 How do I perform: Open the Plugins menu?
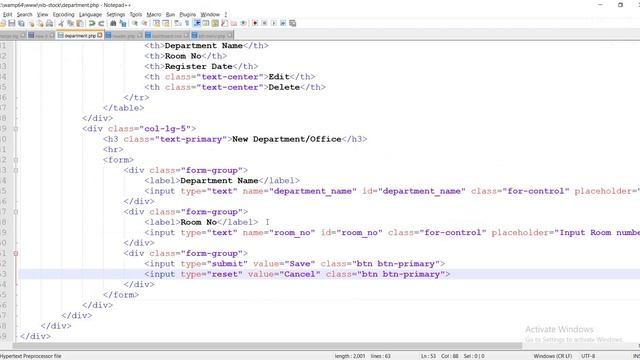pos(188,14)
